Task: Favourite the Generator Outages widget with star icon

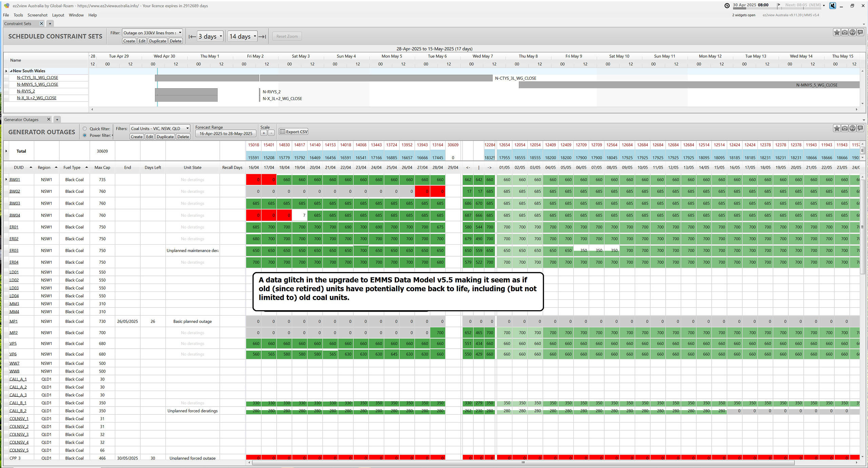Action: pos(837,128)
